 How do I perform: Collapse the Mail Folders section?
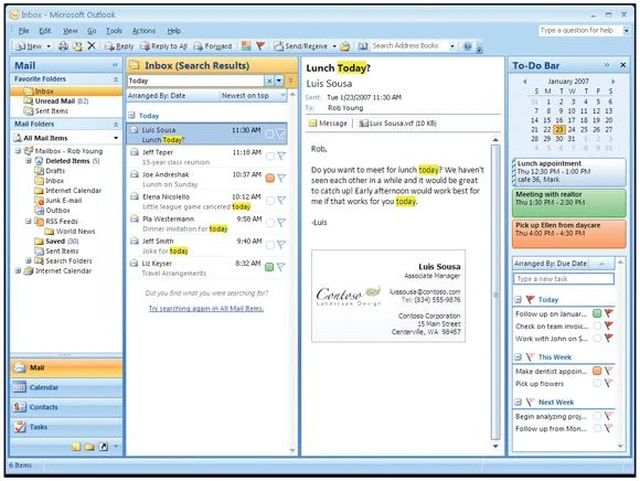coord(116,124)
